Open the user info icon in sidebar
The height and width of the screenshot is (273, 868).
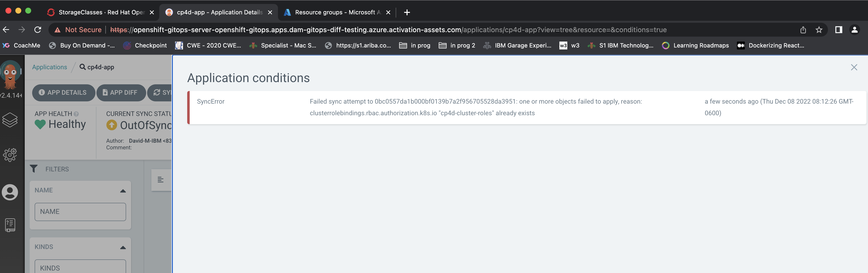coord(10,192)
